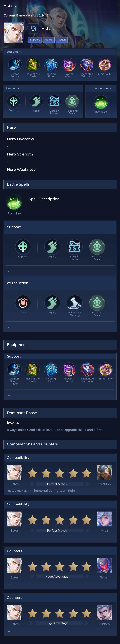Image resolution: width=120 pixels, height=644 pixels.
Task: Click Estes' large avatar at top
Action: click(14, 33)
